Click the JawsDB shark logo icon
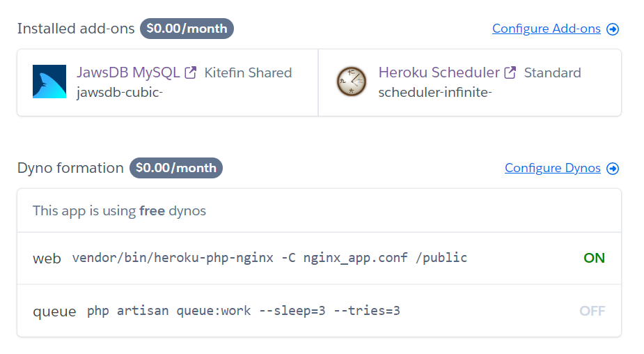 pyautogui.click(x=49, y=82)
